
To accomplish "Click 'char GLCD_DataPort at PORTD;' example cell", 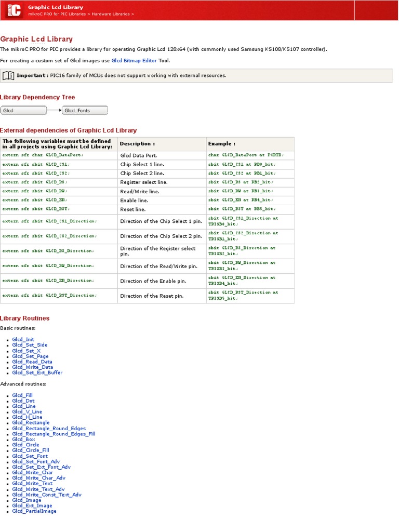I will (x=250, y=155).
